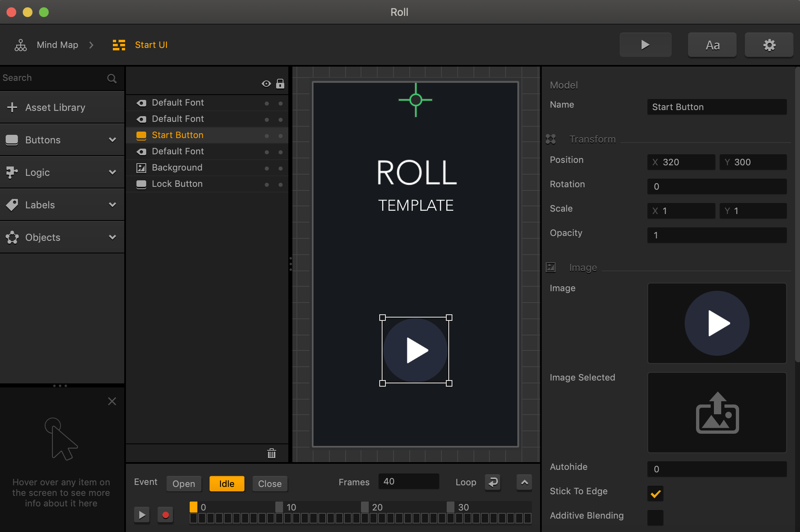Click the search magnifier icon
Screen dimensions: 800x532
[x=112, y=78]
